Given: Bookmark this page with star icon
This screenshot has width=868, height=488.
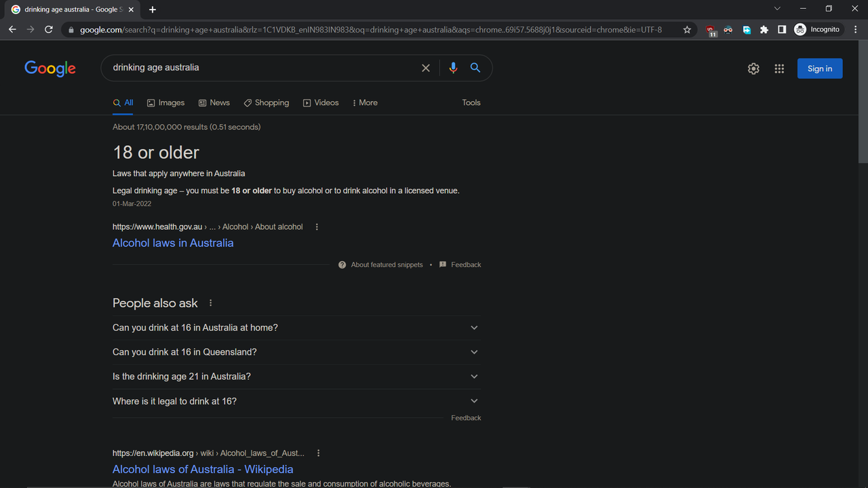Looking at the screenshot, I should [x=687, y=30].
